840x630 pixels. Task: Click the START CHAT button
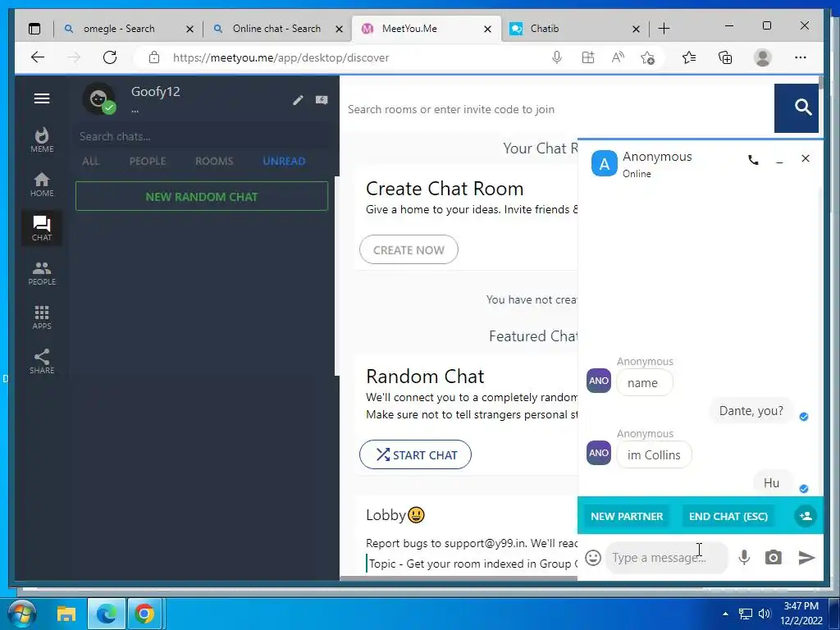[415, 454]
